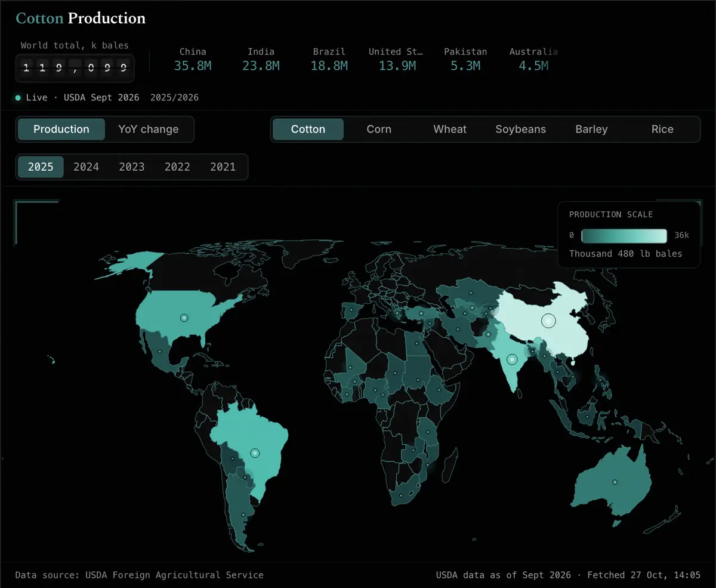The width and height of the screenshot is (716, 588).
Task: Click the Pakistan 5.3M stat
Action: [465, 59]
